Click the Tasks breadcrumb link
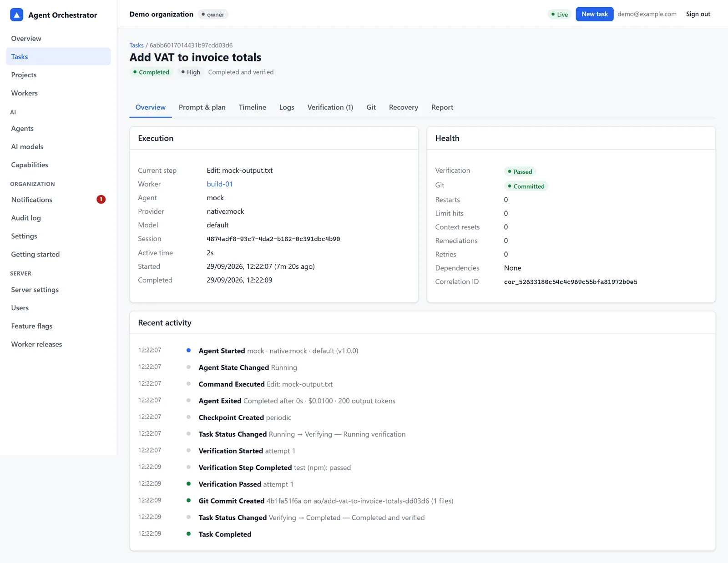Screen dimensions: 728x563 [136, 45]
